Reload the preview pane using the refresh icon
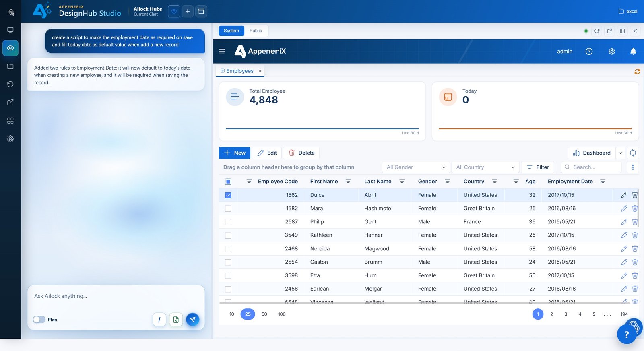This screenshot has width=644, height=351. pos(597,31)
